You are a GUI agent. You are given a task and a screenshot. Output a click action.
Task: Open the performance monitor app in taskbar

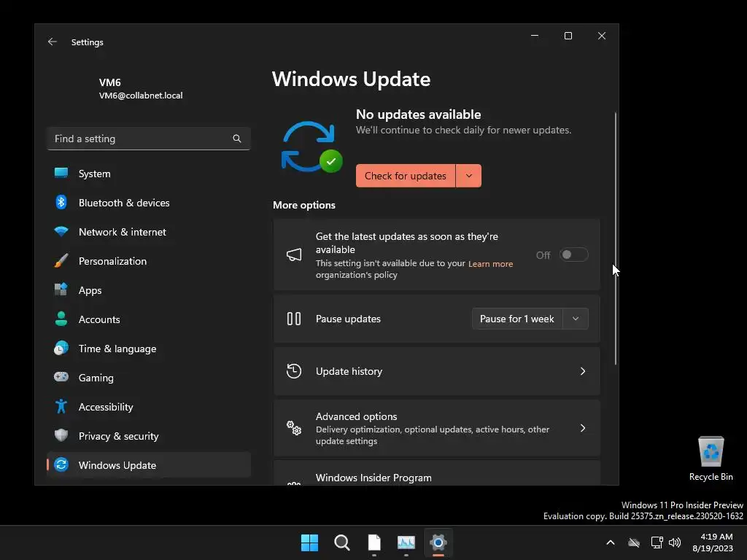pyautogui.click(x=406, y=542)
